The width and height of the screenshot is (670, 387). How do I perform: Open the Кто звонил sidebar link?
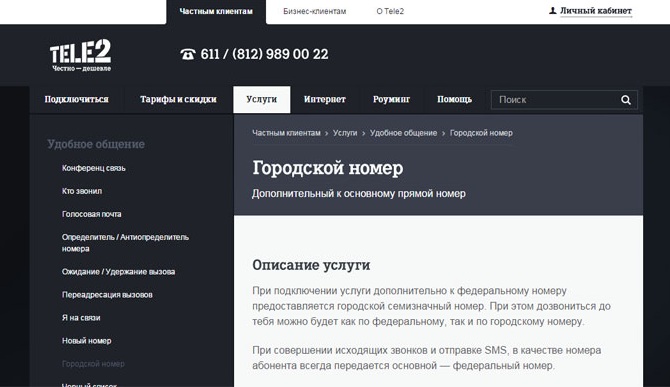[82, 191]
